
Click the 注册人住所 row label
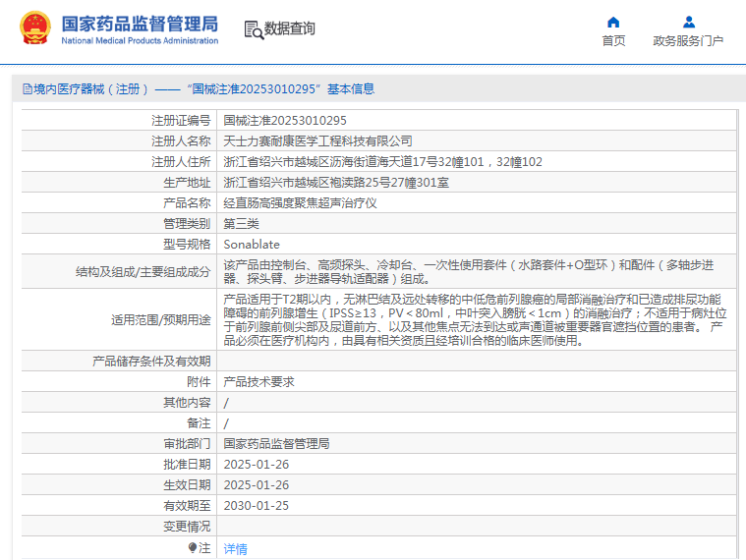tap(181, 162)
